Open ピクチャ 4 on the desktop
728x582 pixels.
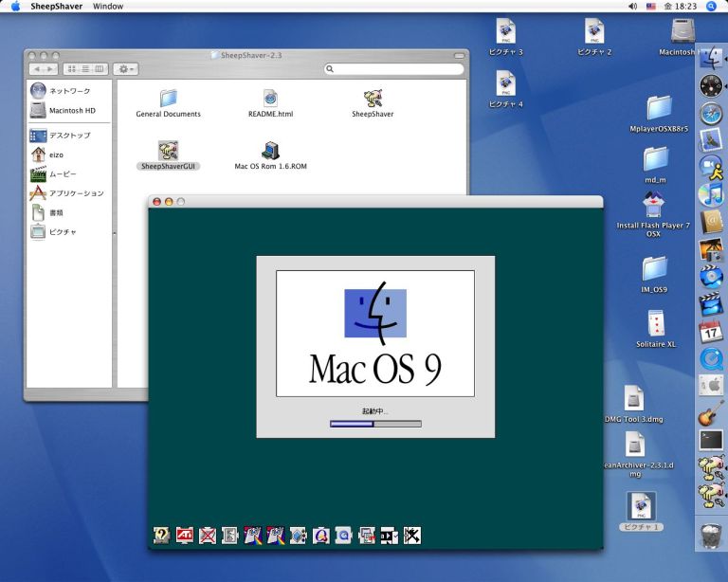pyautogui.click(x=505, y=83)
